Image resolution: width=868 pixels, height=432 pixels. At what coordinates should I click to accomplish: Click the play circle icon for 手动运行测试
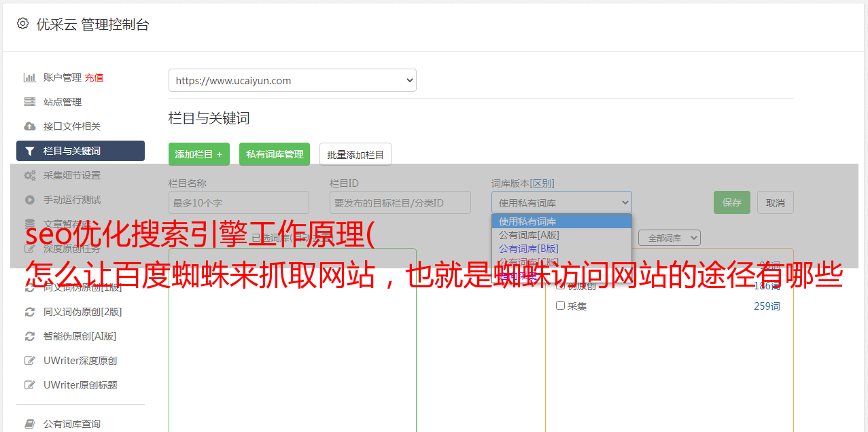[30, 200]
